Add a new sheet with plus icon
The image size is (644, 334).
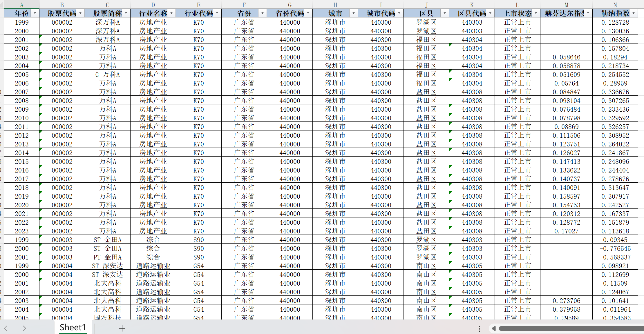(122, 328)
